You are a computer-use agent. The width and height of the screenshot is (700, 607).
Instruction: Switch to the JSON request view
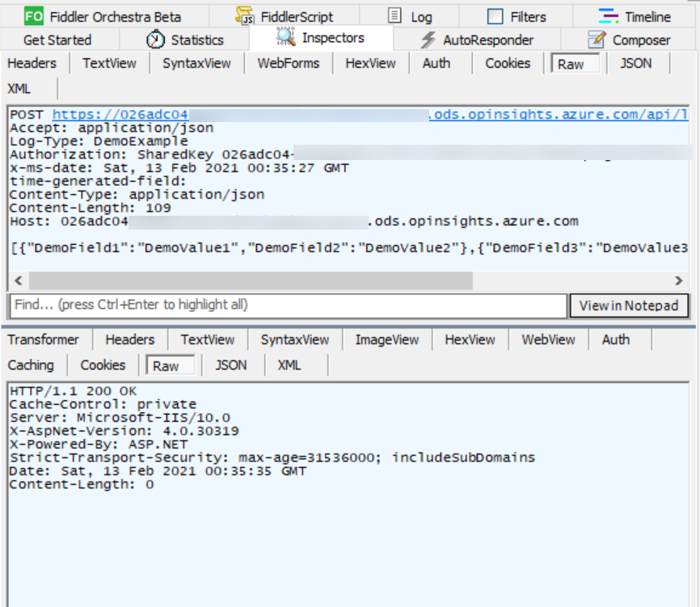pos(638,63)
